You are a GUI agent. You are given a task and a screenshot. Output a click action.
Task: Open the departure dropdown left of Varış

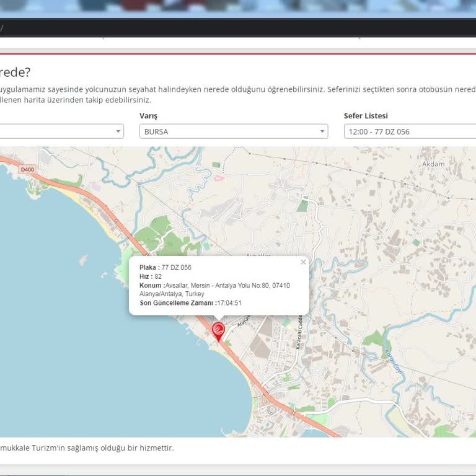coord(62,131)
